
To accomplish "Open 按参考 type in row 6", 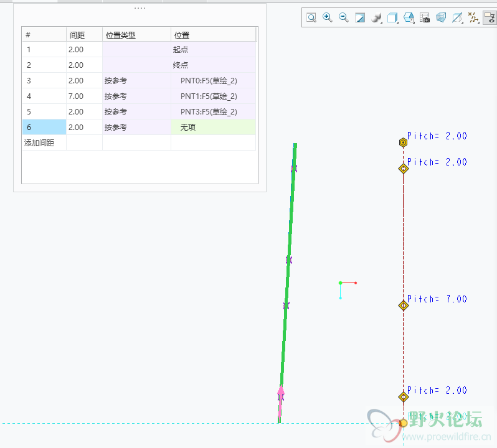I will [x=136, y=128].
